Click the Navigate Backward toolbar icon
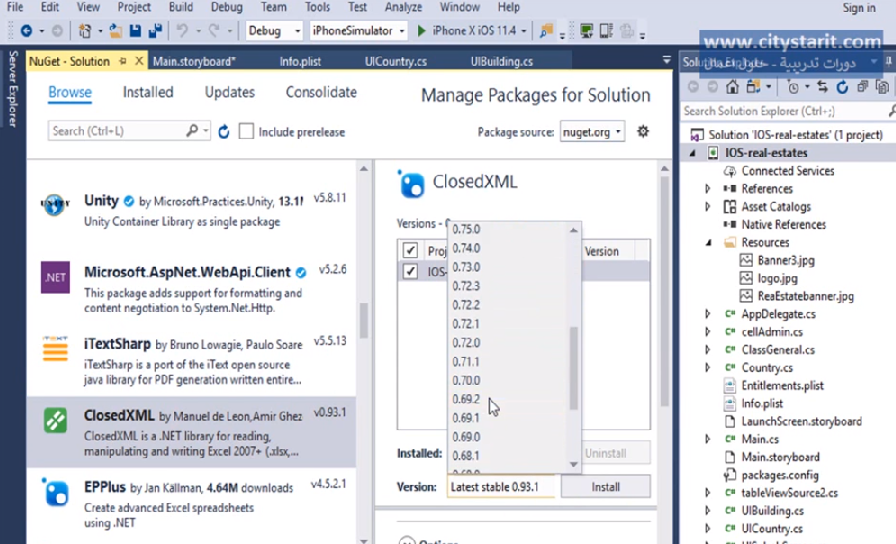 (26, 31)
